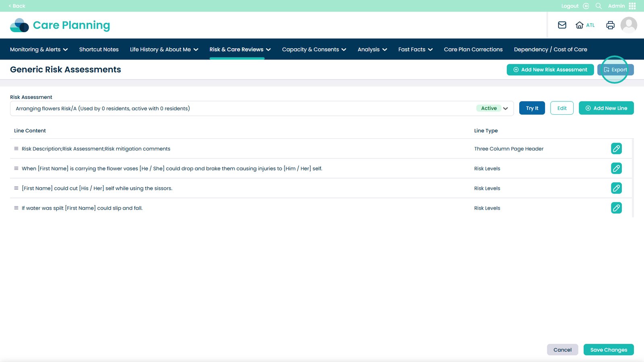The width and height of the screenshot is (644, 362).
Task: Open the mail envelope icon
Action: tap(562, 25)
